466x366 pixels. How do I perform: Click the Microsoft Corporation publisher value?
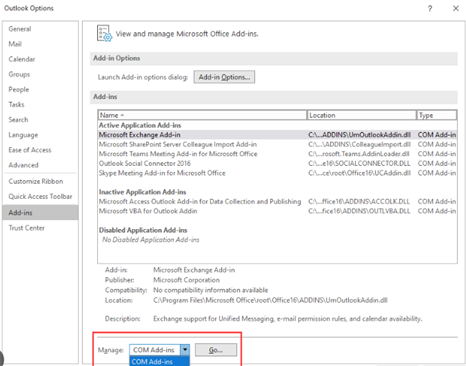click(x=186, y=280)
